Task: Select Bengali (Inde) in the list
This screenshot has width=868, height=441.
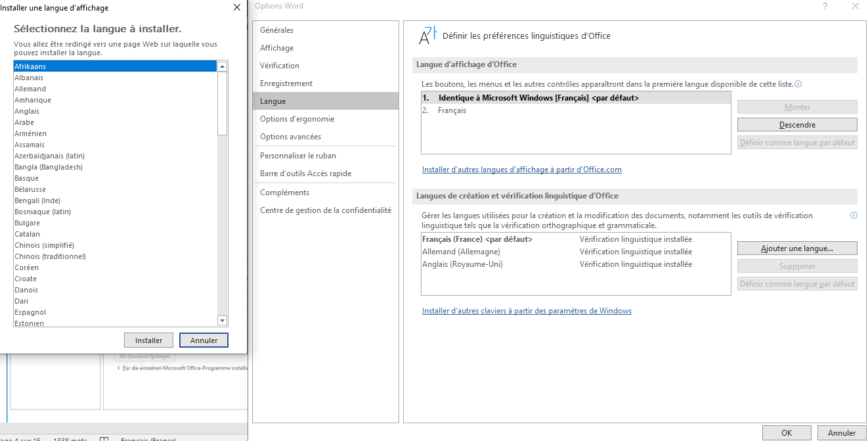Action: coord(115,200)
